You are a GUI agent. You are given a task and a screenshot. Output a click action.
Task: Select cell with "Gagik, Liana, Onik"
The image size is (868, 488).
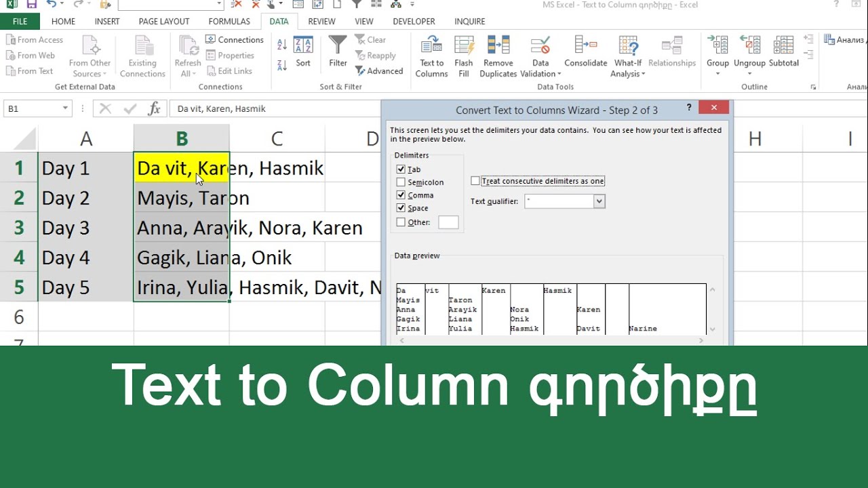pyautogui.click(x=182, y=258)
